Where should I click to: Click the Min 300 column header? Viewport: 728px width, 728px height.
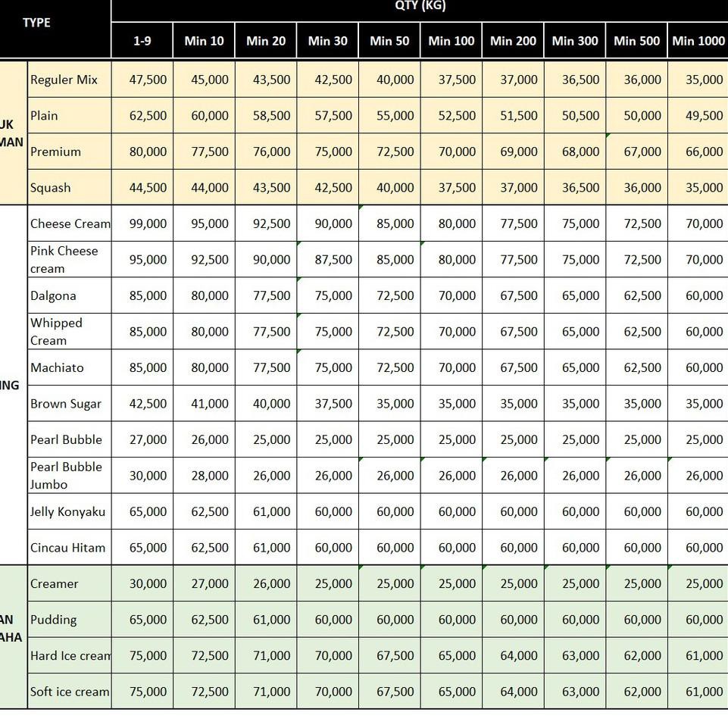click(x=575, y=40)
